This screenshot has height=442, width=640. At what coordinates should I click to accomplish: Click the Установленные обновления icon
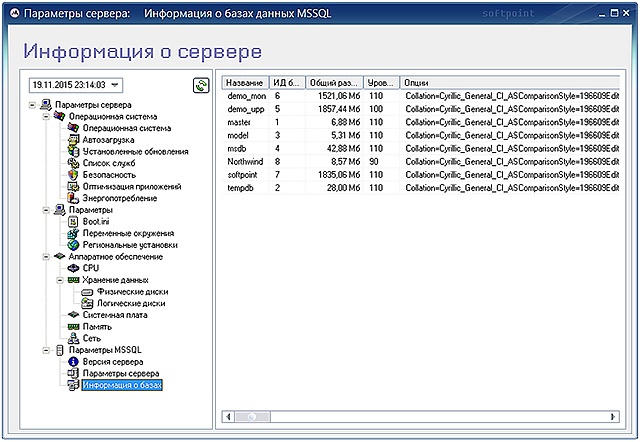tap(73, 151)
